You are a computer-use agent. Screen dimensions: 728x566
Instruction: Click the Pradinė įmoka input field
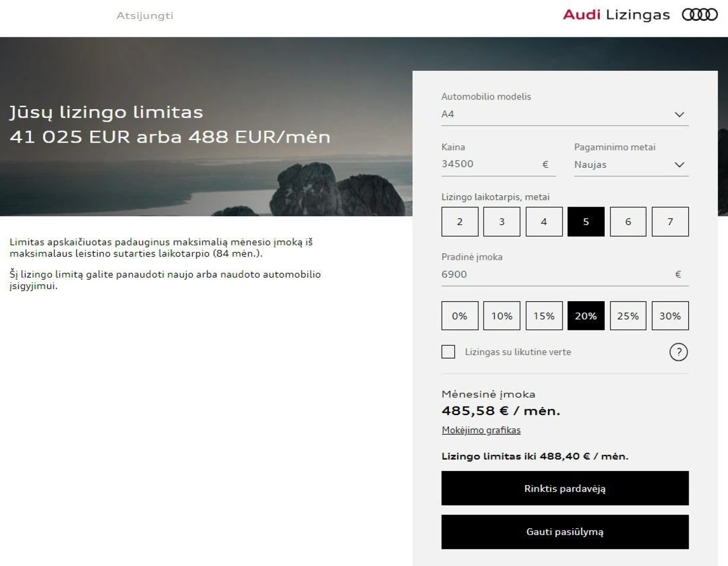click(x=565, y=275)
